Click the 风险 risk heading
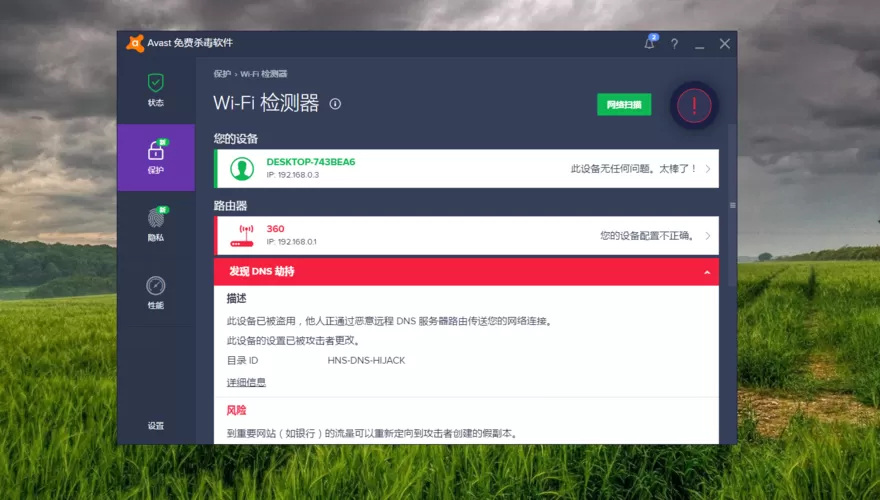Viewport: 880px width, 500px height. point(236,410)
